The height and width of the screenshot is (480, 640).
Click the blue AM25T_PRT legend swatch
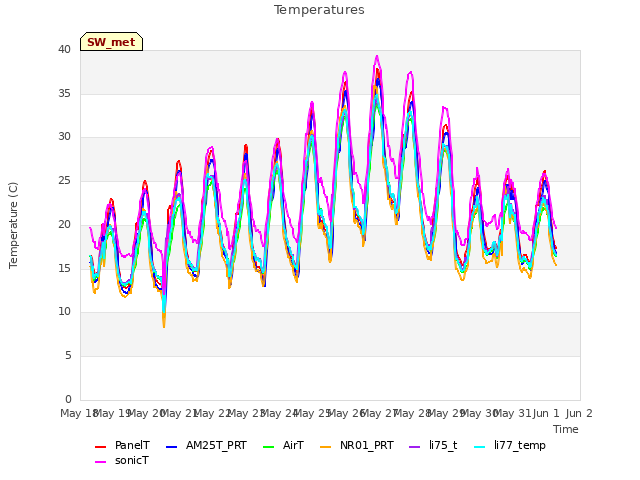pyautogui.click(x=171, y=447)
